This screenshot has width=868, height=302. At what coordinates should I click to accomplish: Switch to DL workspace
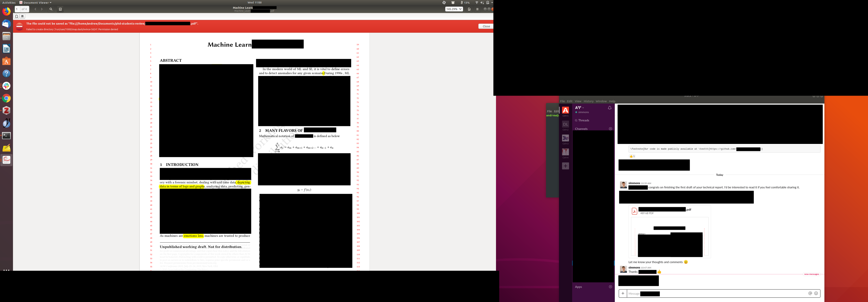[x=565, y=124]
